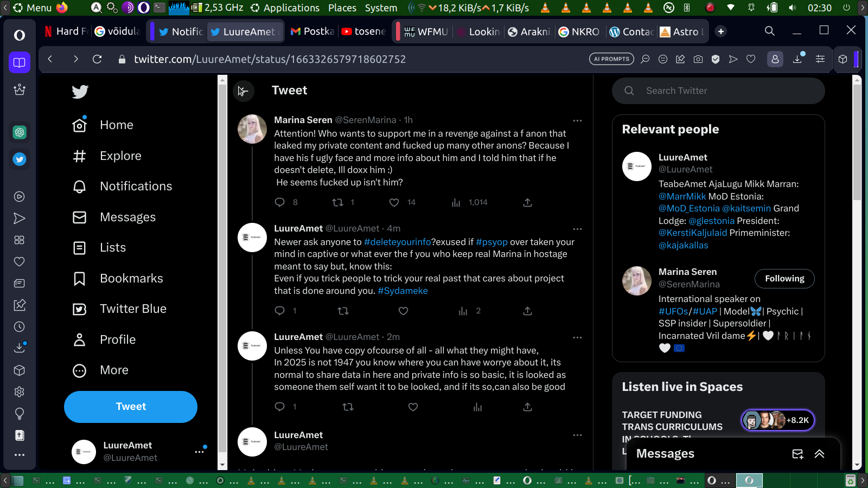
Task: Open Marina Seren's avatar in the tweet
Action: [252, 129]
